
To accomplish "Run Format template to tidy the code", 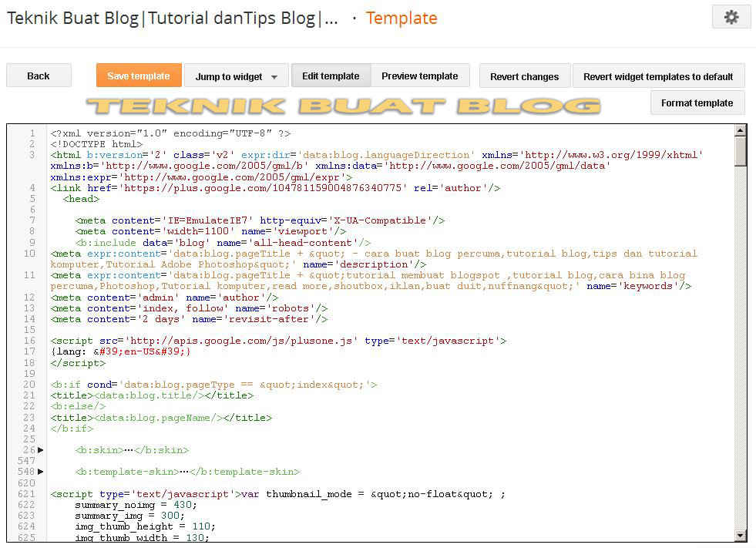I will point(697,102).
